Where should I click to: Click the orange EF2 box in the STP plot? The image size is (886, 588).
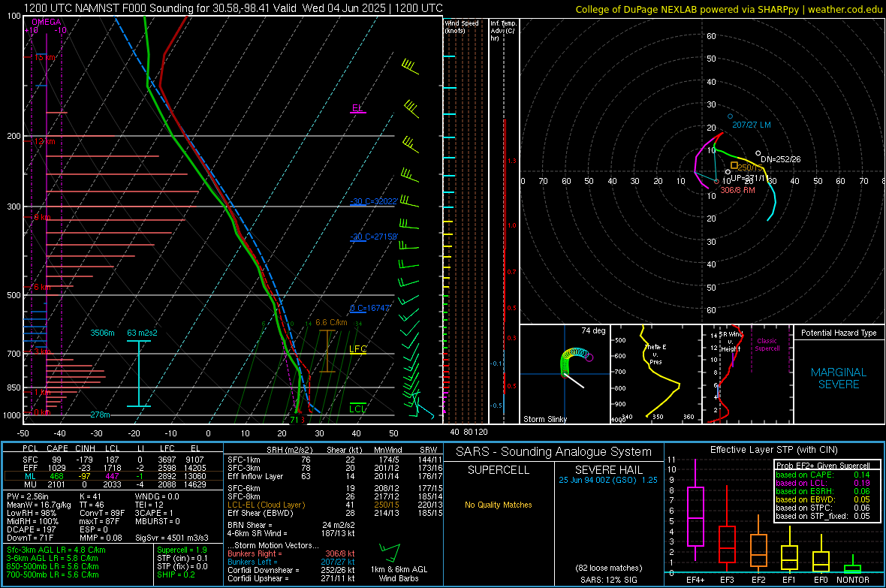coord(758,550)
